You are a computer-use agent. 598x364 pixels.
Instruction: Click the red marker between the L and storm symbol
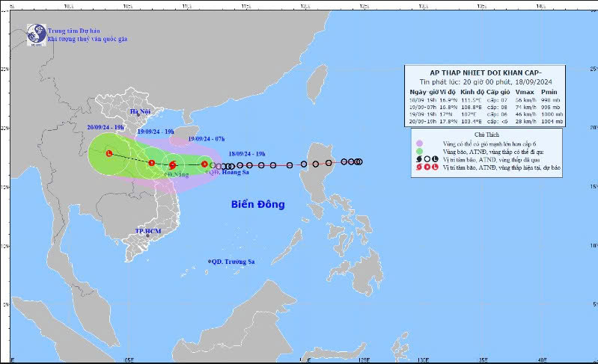(151, 162)
